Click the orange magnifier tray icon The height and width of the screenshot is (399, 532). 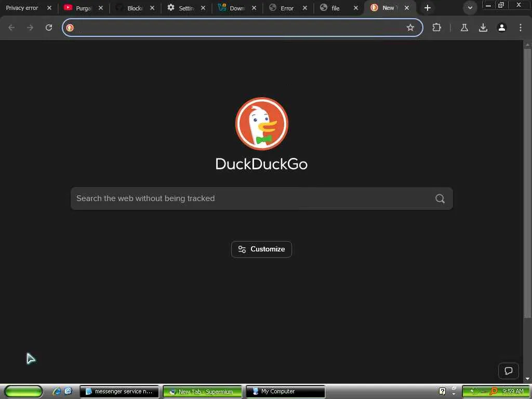tap(493, 392)
